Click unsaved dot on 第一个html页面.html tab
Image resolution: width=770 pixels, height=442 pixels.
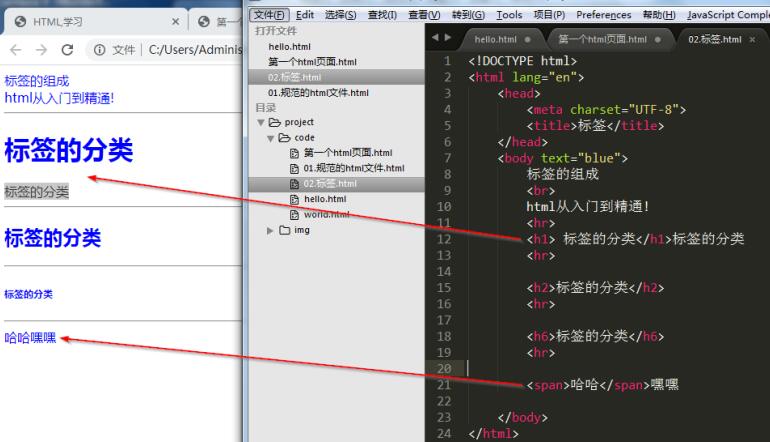[658, 39]
